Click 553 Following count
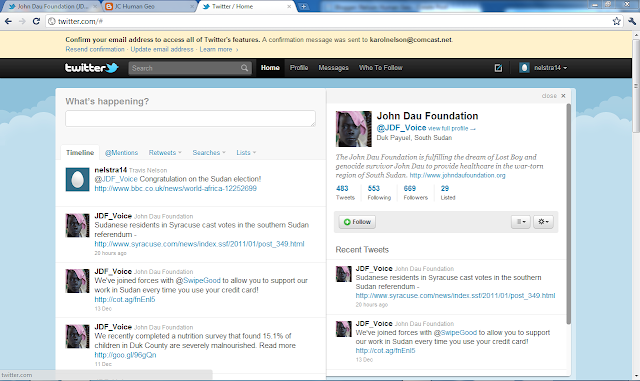The width and height of the screenshot is (640, 381). pos(379,192)
